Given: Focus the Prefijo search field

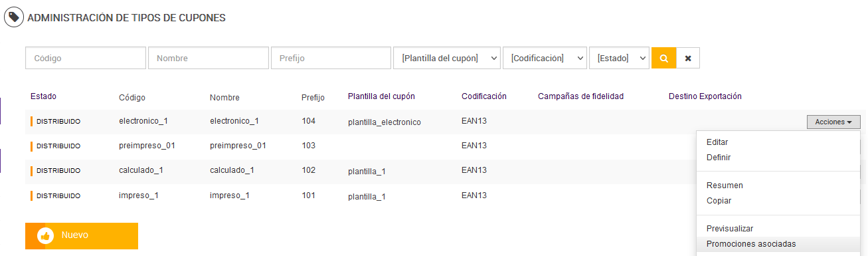Looking at the screenshot, I should [x=331, y=58].
